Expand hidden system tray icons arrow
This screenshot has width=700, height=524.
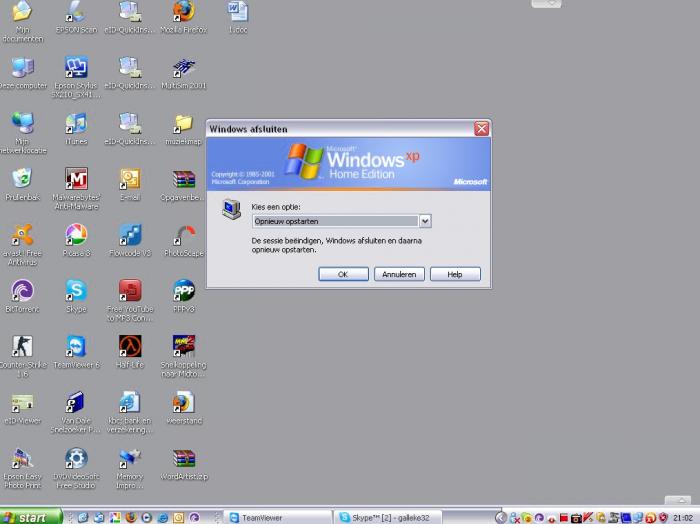tap(501, 517)
